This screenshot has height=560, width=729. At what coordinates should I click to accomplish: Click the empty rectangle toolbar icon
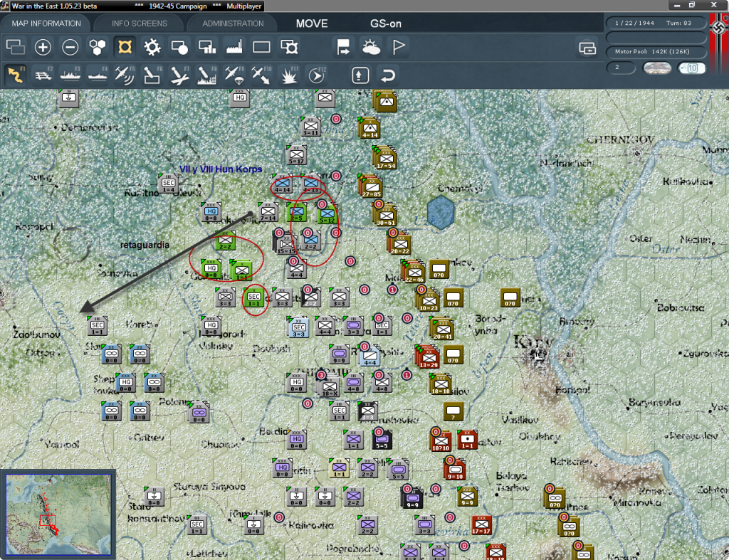pyautogui.click(x=261, y=47)
